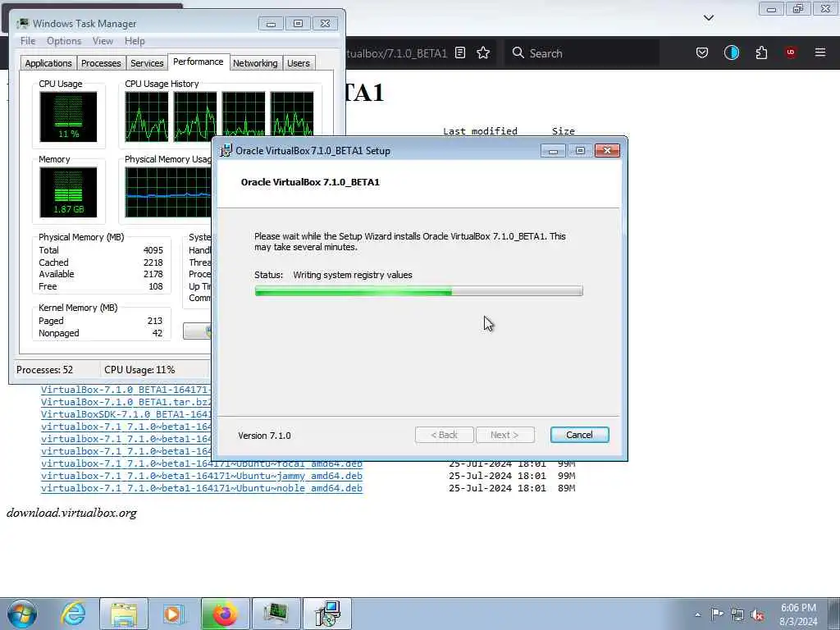
Task: Open Task Manager File menu
Action: coord(28,41)
